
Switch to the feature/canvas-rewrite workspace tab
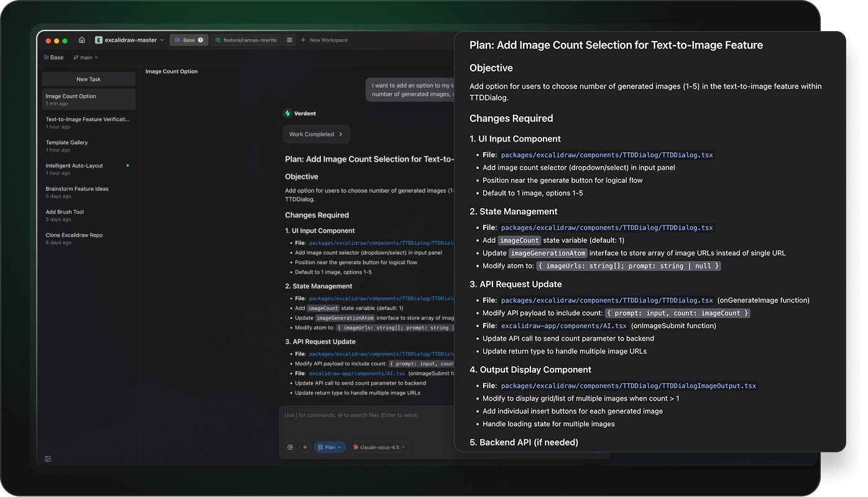246,40
